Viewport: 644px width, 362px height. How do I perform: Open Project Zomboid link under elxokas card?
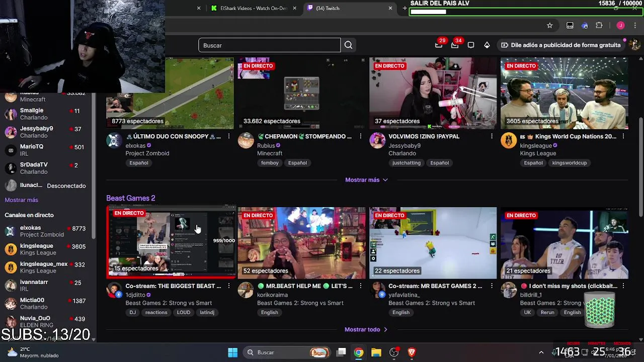[147, 153]
